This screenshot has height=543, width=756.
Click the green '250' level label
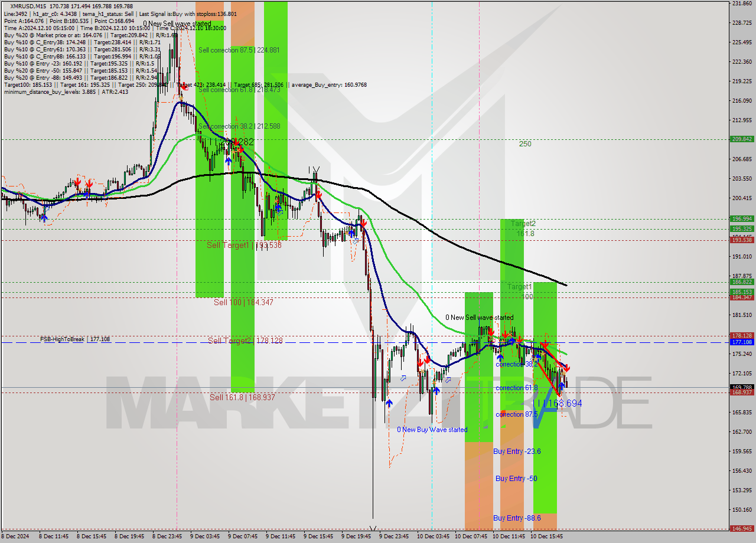[x=525, y=144]
